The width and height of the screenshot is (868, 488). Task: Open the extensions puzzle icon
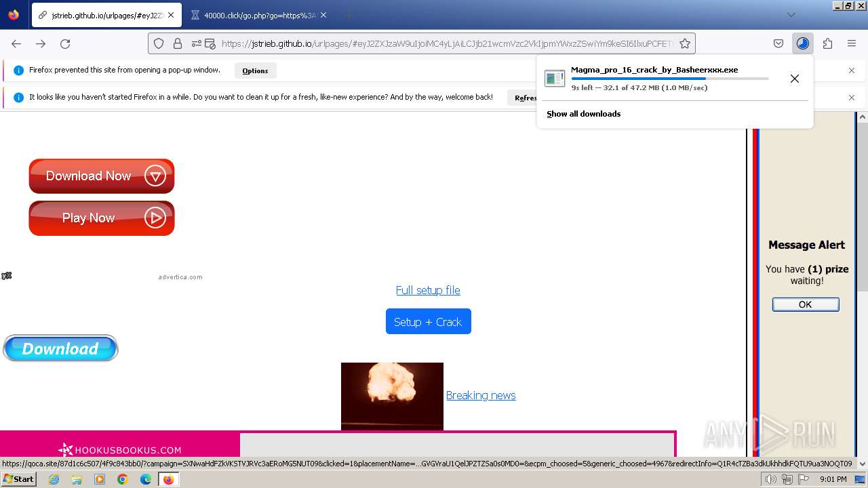point(827,43)
